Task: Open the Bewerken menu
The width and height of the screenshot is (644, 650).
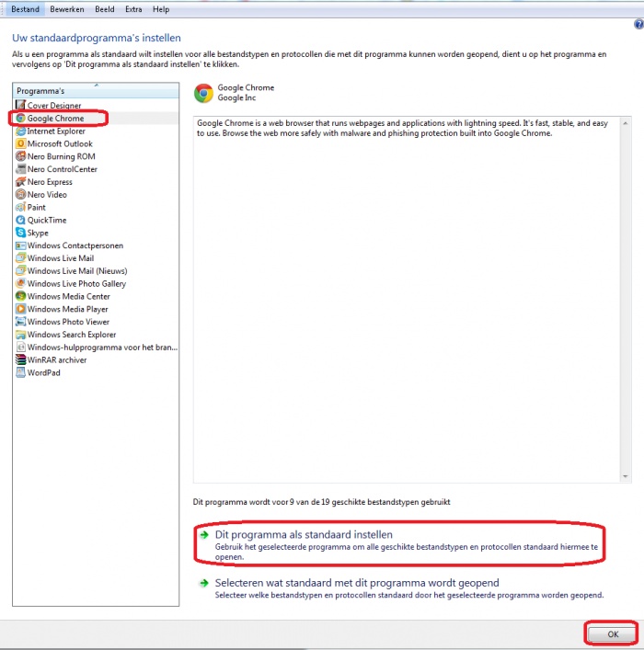Action: tap(67, 9)
